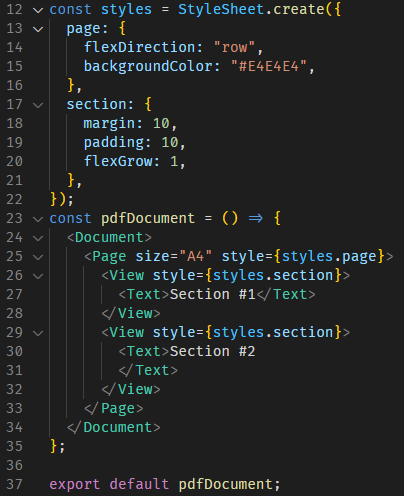
Task: Click the create method call on line 12
Action: coord(299,9)
